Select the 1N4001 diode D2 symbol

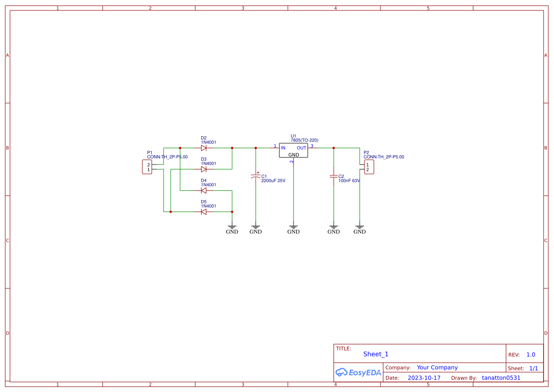coord(204,148)
